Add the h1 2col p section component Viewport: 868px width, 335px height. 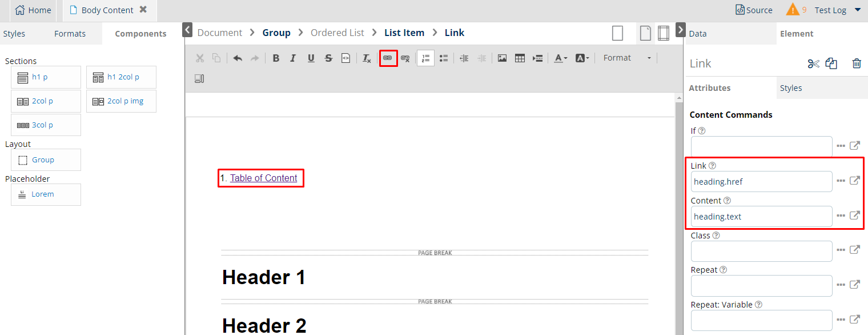[x=121, y=77]
